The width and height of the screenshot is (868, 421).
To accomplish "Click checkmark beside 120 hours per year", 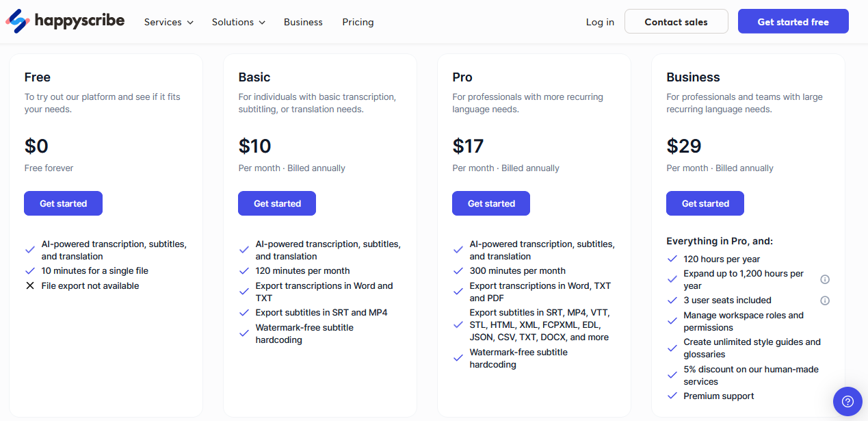I will tap(672, 259).
